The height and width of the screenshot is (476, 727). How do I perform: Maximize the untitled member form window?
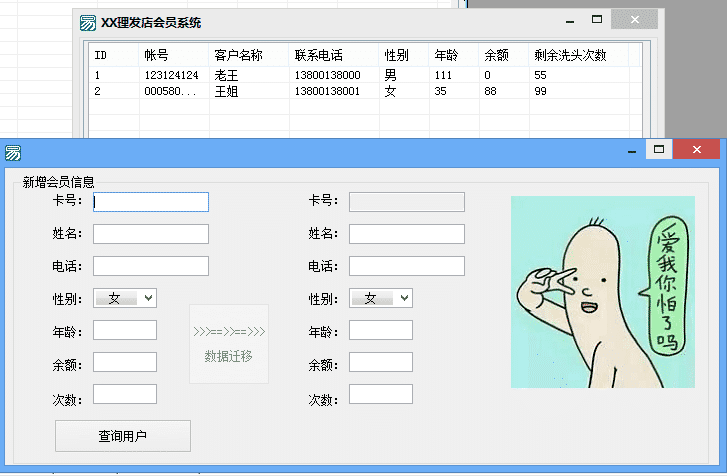[x=658, y=149]
